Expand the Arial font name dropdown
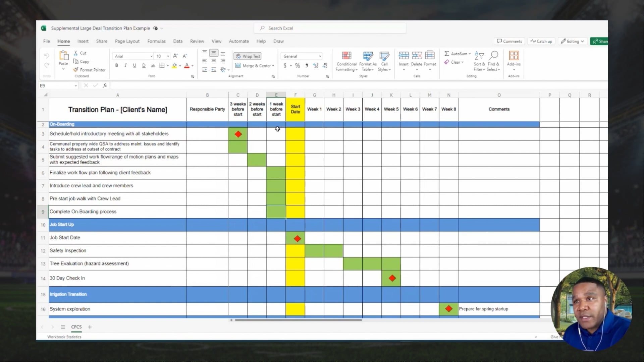This screenshot has height=362, width=644. coord(151,56)
